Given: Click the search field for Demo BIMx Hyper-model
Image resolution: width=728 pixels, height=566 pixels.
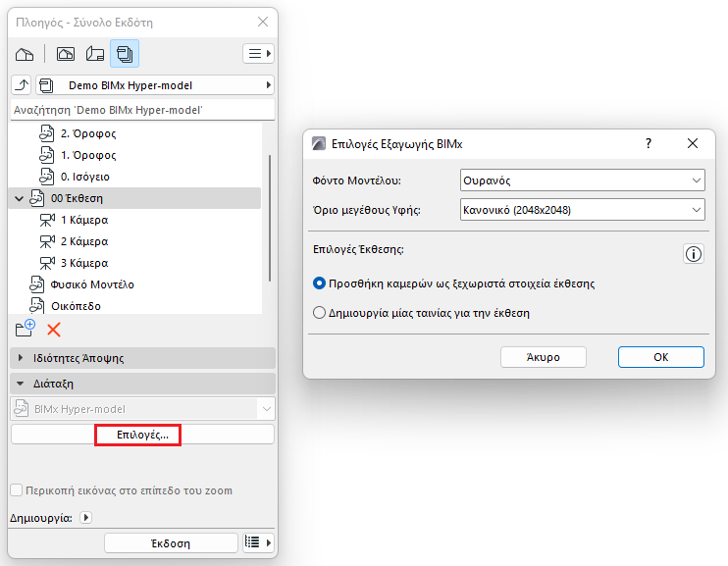Looking at the screenshot, I should 142,110.
